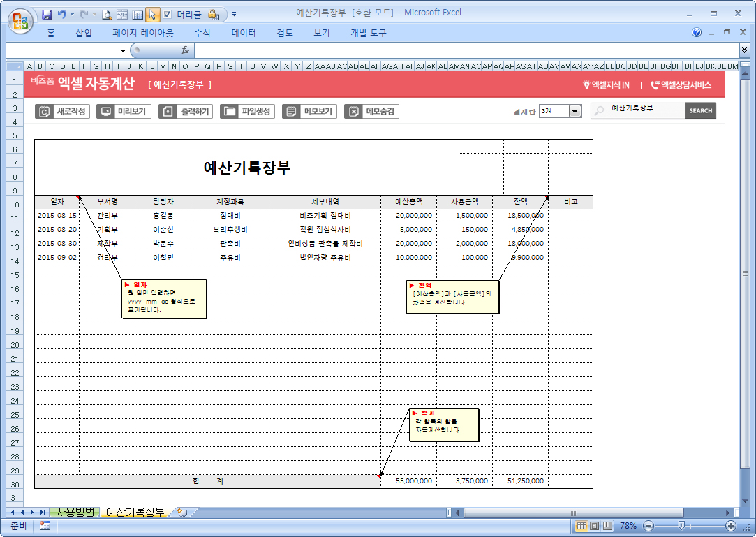Insert a new worksheet tab icon
The height and width of the screenshot is (537, 756).
coord(182,513)
